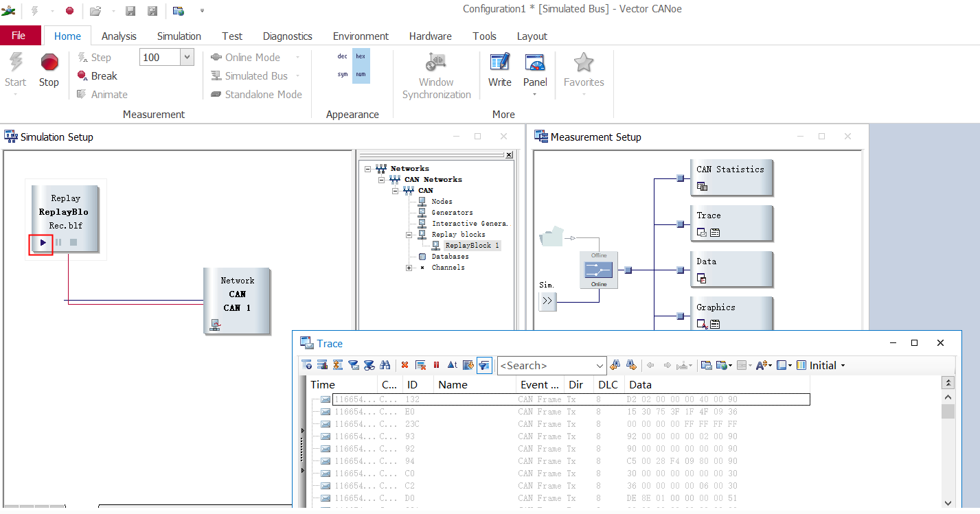Select the sym appearance option
980x514 pixels.
342,74
